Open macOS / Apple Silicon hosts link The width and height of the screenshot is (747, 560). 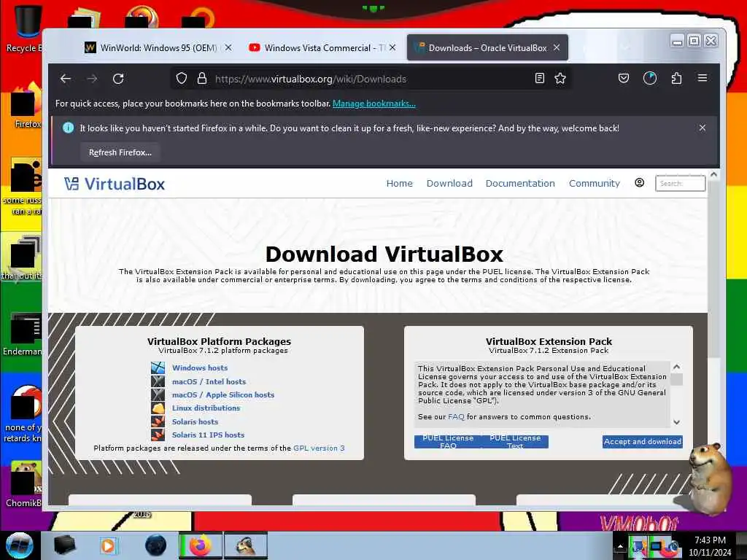223,394
